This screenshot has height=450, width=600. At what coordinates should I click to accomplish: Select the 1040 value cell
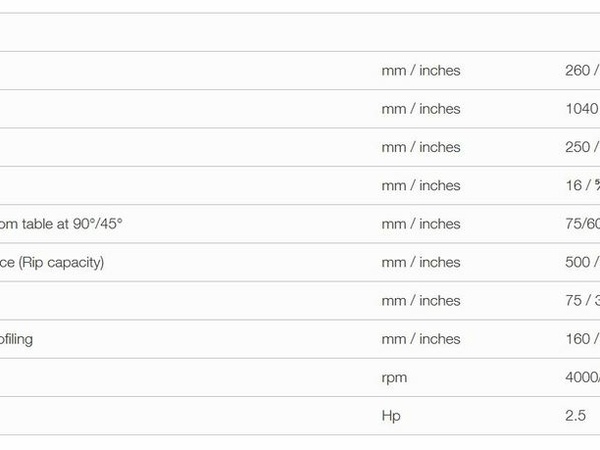582,109
